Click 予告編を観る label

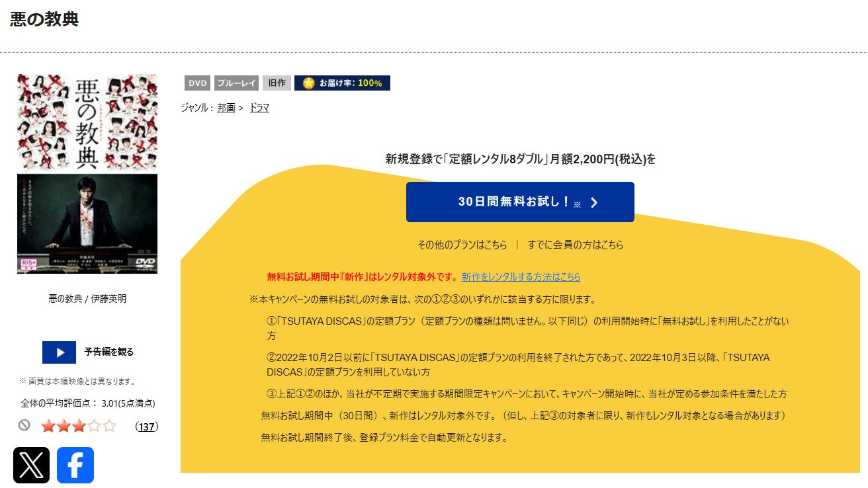[109, 352]
